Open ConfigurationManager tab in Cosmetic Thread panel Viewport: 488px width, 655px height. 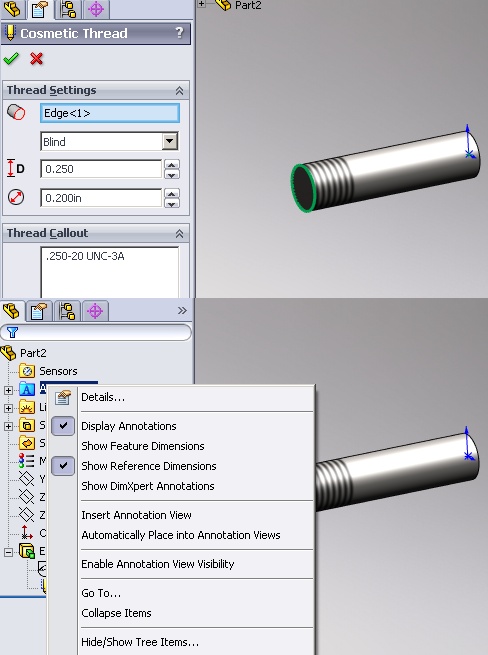point(68,9)
